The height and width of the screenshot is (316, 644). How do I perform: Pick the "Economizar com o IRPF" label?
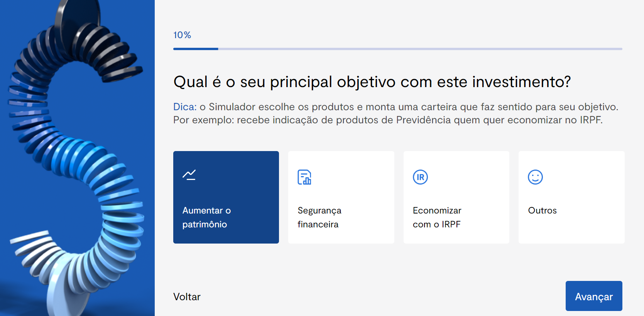tap(437, 217)
